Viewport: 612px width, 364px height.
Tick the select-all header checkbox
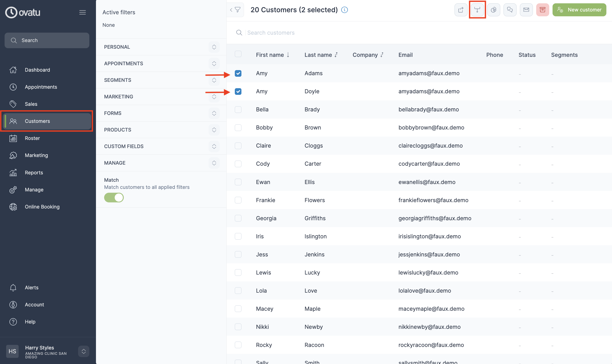click(x=238, y=54)
